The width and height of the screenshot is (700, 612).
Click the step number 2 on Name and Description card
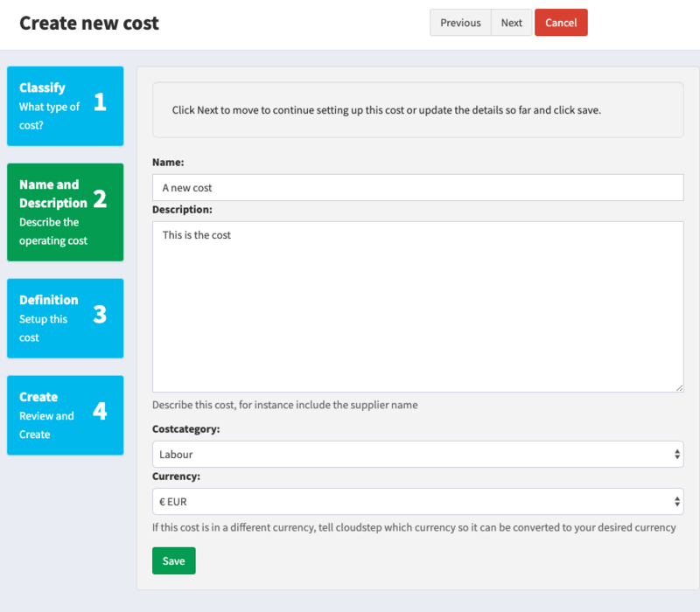click(100, 198)
